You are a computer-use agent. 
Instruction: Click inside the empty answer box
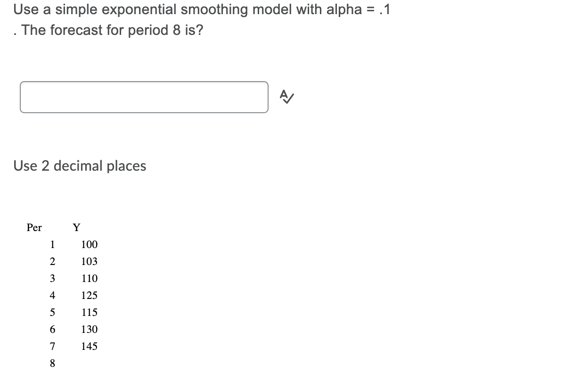click(x=143, y=97)
